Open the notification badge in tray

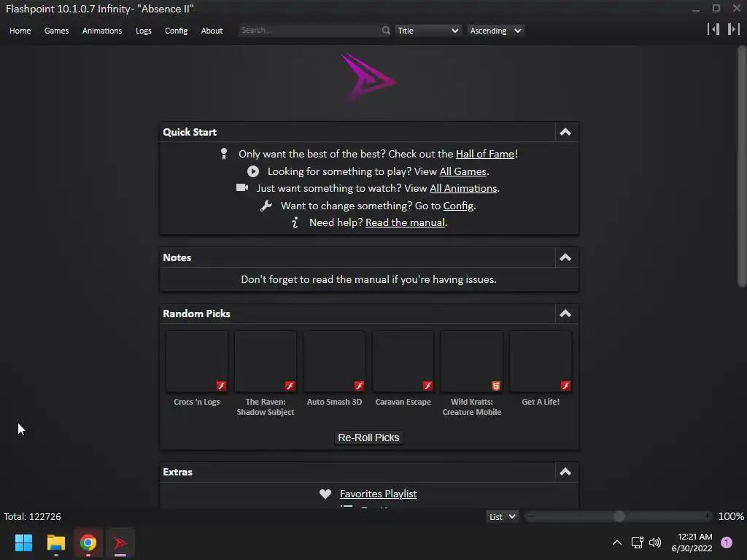coord(727,542)
